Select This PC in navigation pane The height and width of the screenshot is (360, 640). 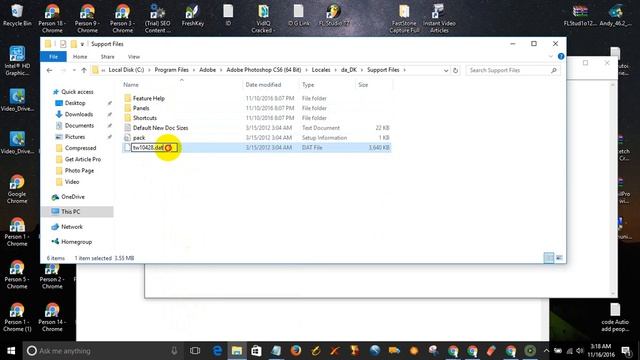click(77, 211)
